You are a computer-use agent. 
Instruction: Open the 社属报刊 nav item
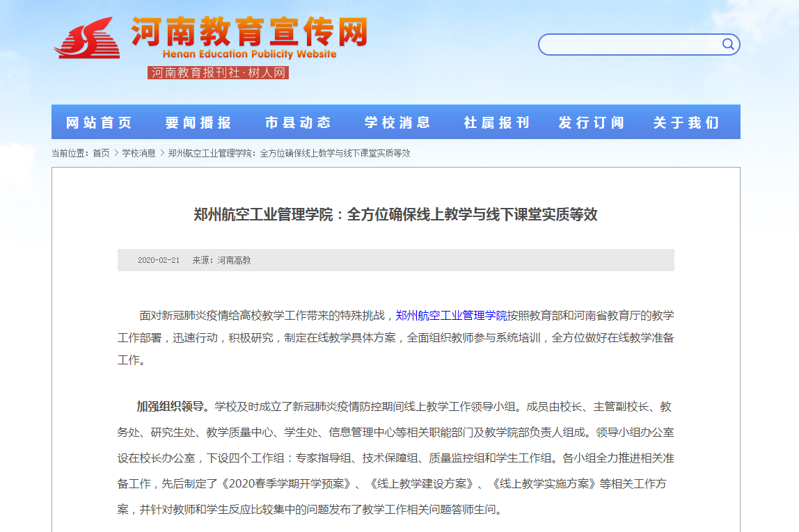[x=497, y=122]
